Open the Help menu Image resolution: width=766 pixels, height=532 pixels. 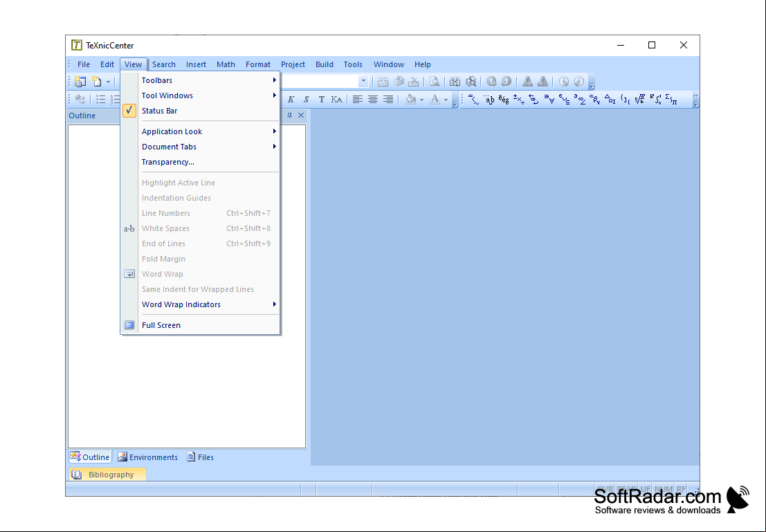(423, 64)
